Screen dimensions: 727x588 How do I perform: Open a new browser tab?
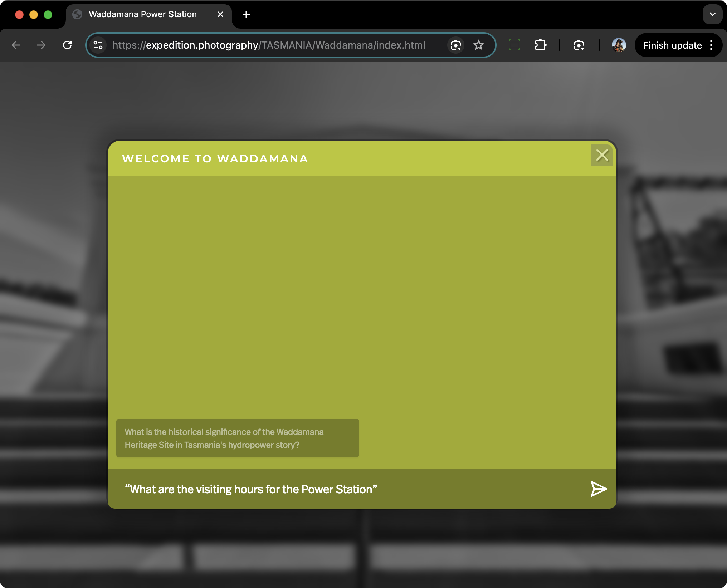click(x=246, y=14)
